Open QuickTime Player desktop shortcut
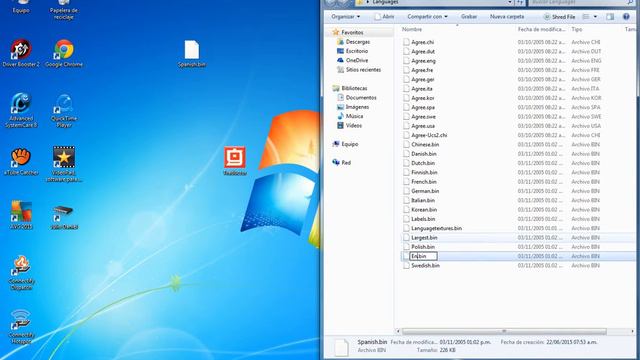This screenshot has width=640, height=360. pos(64,110)
